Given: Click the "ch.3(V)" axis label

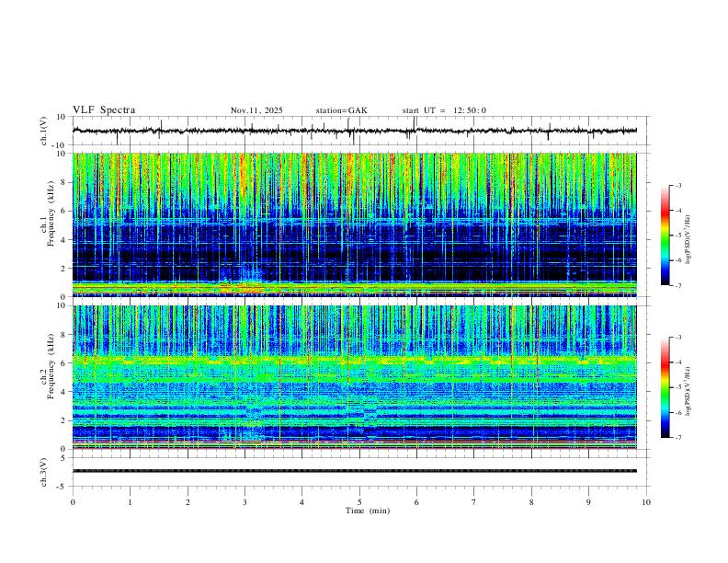Looking at the screenshot, I should click(44, 472).
